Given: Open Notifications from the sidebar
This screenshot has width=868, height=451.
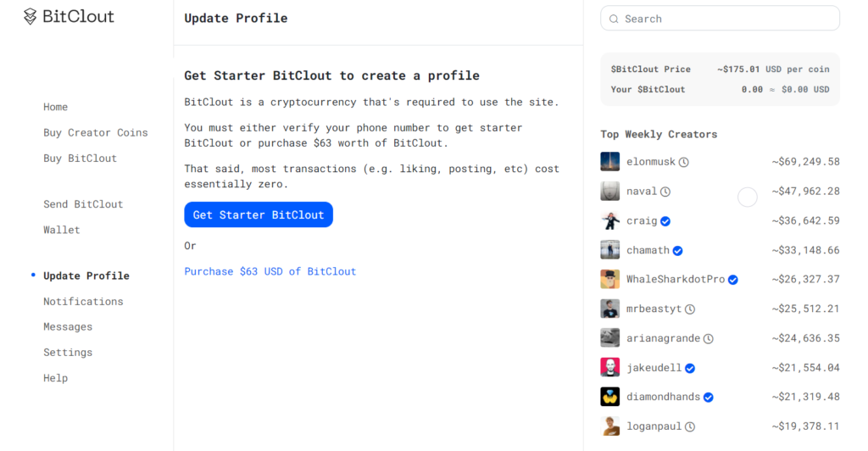Looking at the screenshot, I should coord(83,301).
